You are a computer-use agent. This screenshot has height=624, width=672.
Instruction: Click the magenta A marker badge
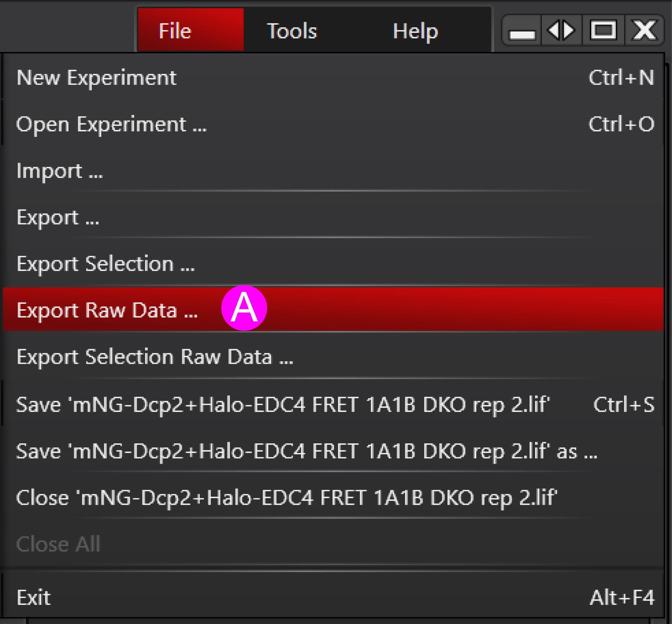(x=244, y=308)
